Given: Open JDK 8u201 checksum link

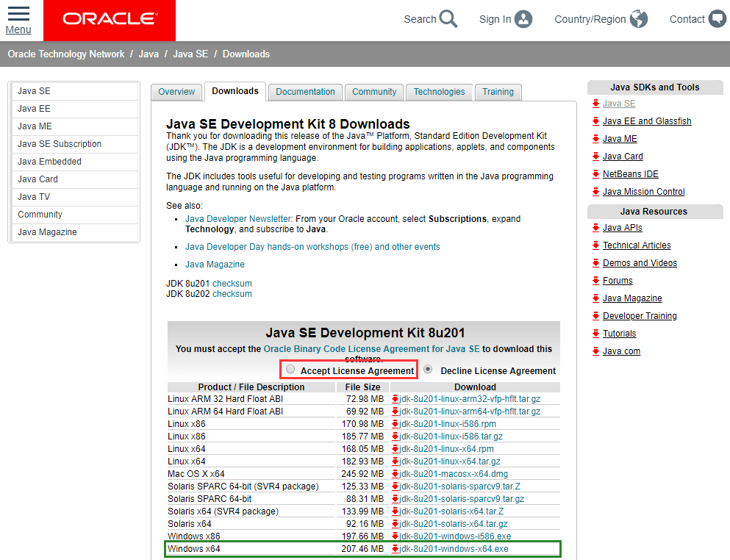Looking at the screenshot, I should (232, 284).
